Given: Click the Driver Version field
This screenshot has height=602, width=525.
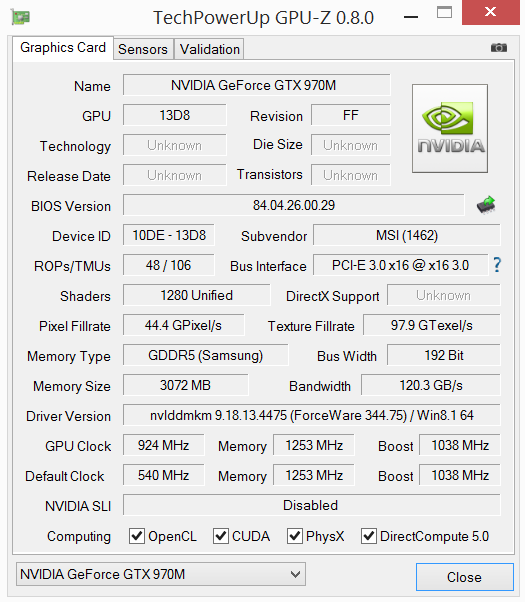Looking at the screenshot, I should [x=312, y=415].
